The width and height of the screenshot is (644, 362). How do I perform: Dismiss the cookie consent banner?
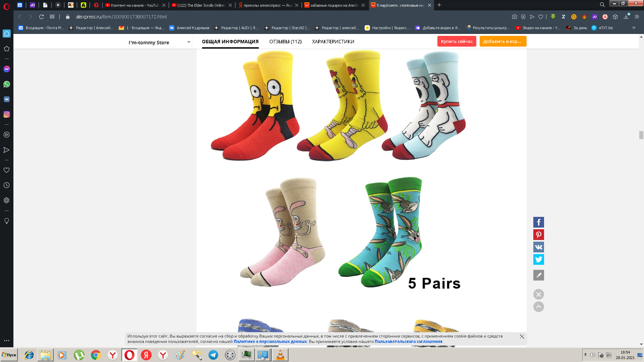[522, 336]
